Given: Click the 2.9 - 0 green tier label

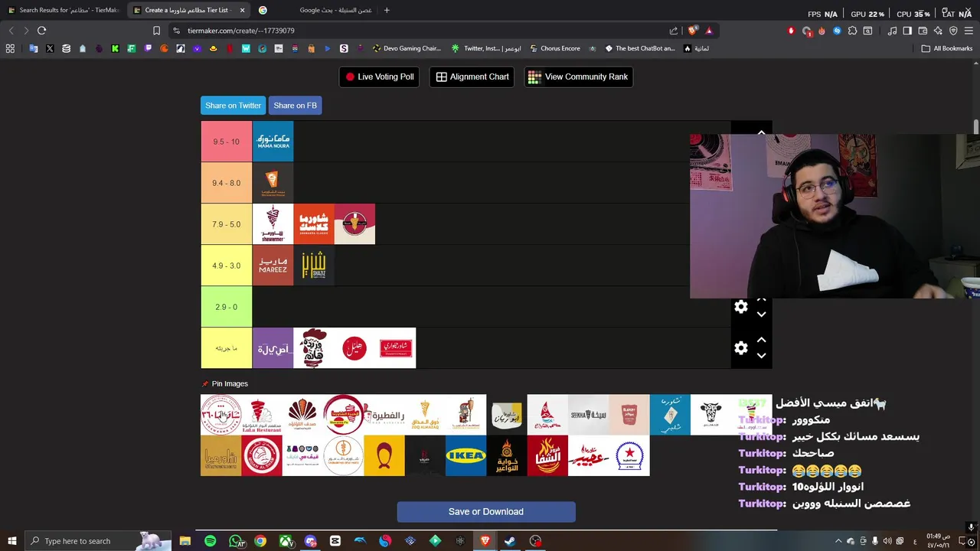Looking at the screenshot, I should [x=227, y=307].
